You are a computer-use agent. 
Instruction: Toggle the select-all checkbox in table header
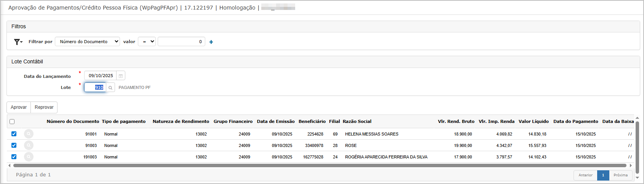(12, 122)
